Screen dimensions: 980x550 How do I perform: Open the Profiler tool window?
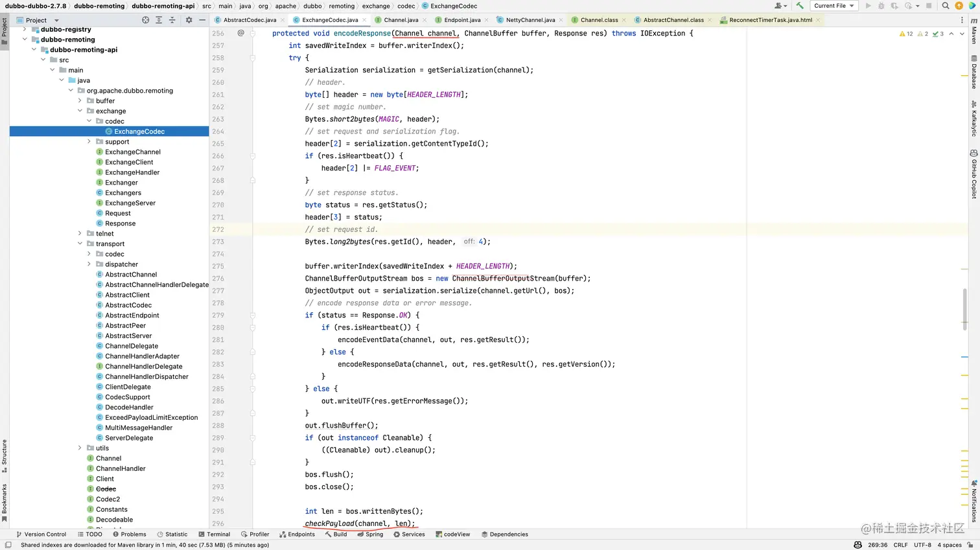tap(254, 534)
